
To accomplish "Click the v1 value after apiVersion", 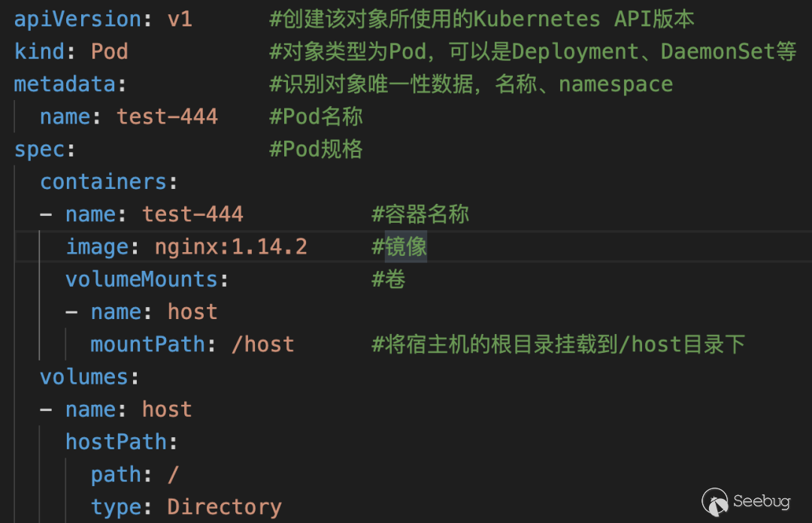I will 180,19.
